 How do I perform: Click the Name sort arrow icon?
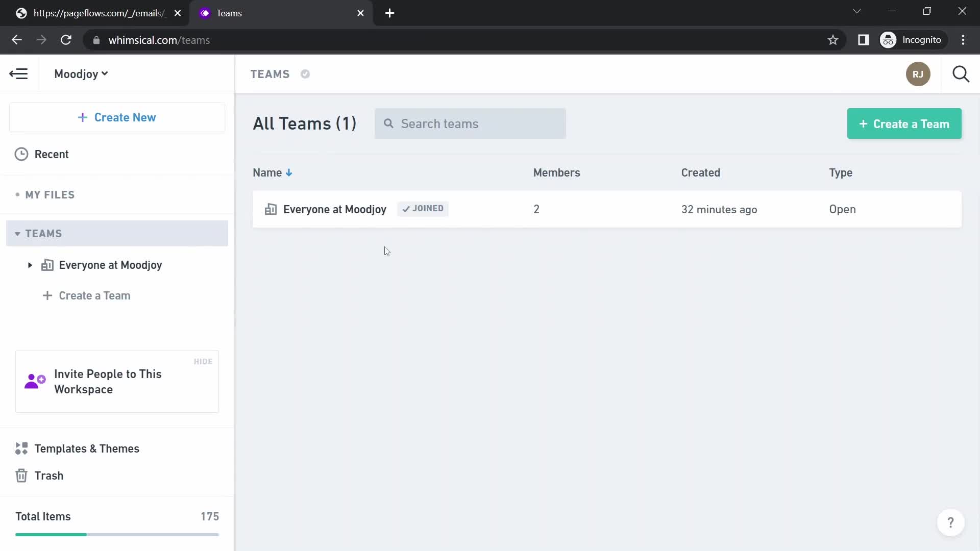tap(289, 173)
